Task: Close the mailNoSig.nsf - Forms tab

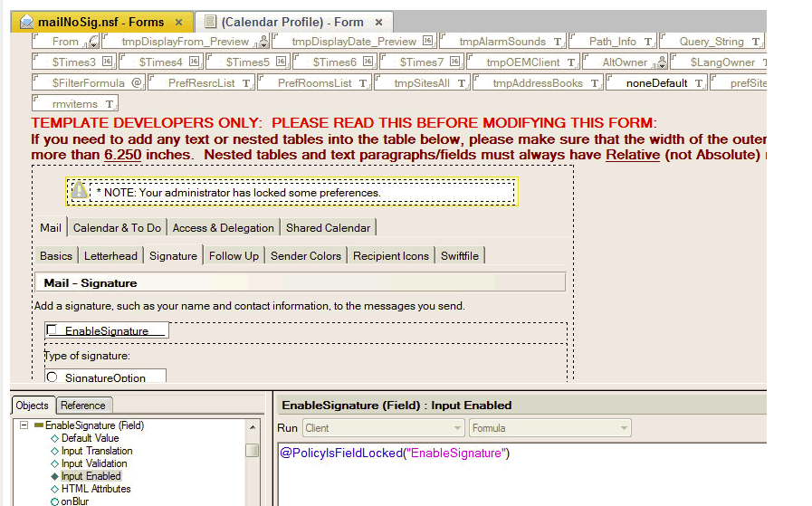Action: point(178,23)
